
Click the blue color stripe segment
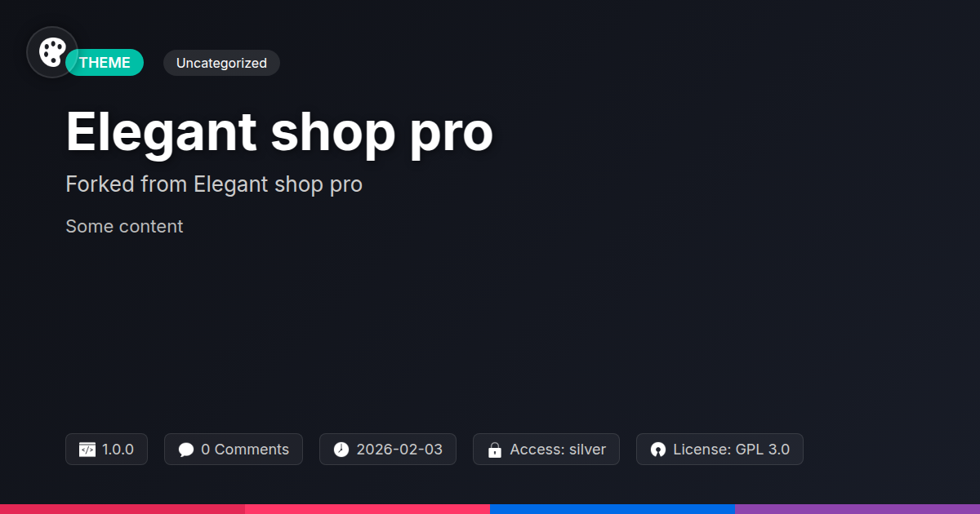(x=612, y=509)
